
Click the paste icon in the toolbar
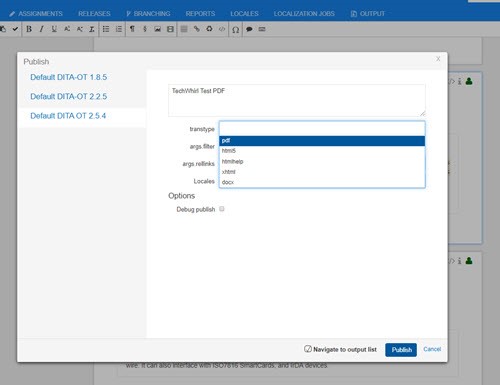click(x=3, y=29)
